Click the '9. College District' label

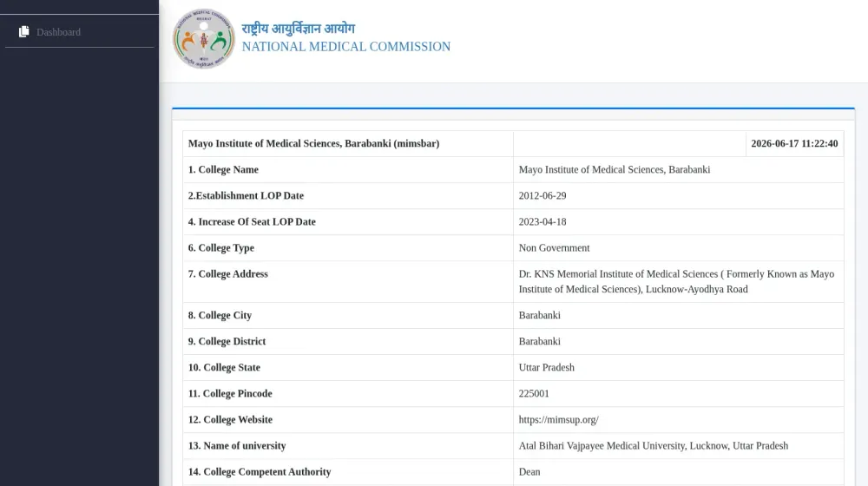227,341
